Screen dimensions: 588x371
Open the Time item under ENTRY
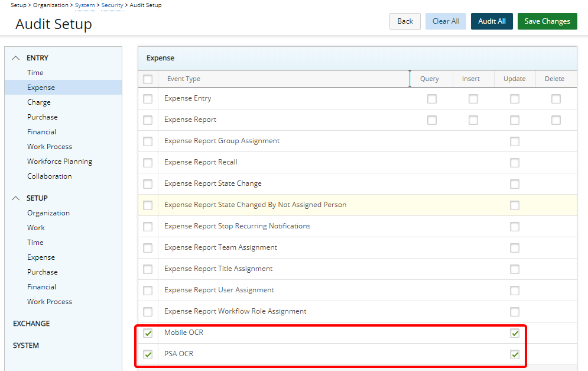tap(35, 72)
